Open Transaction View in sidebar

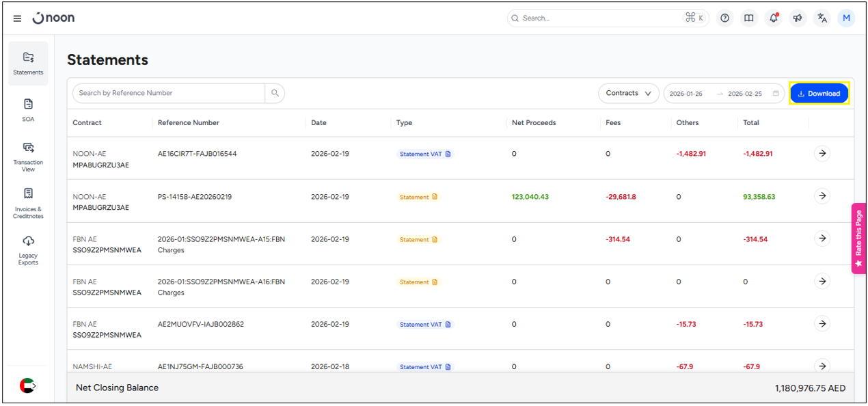coord(28,157)
